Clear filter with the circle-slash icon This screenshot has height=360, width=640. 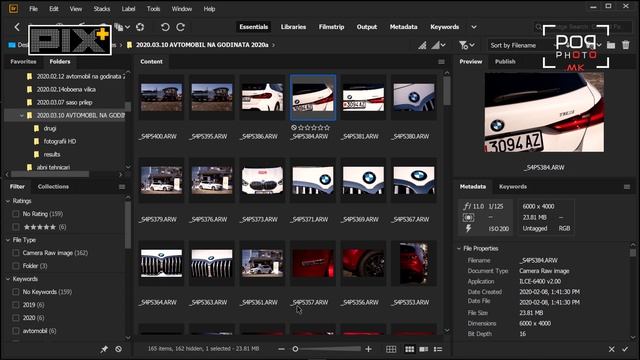(x=118, y=349)
